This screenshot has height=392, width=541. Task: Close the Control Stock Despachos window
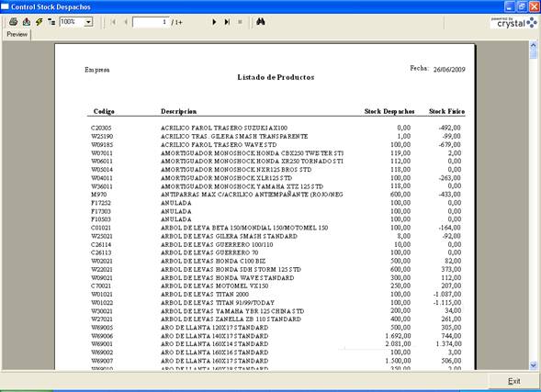point(535,6)
